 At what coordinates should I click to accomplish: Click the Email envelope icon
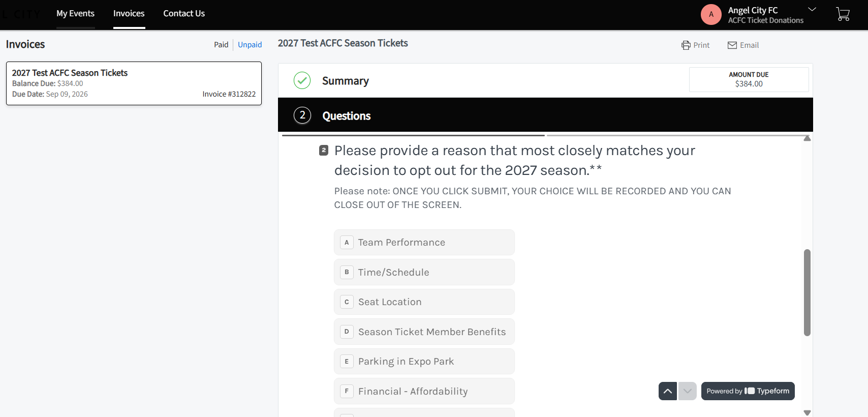(x=732, y=45)
